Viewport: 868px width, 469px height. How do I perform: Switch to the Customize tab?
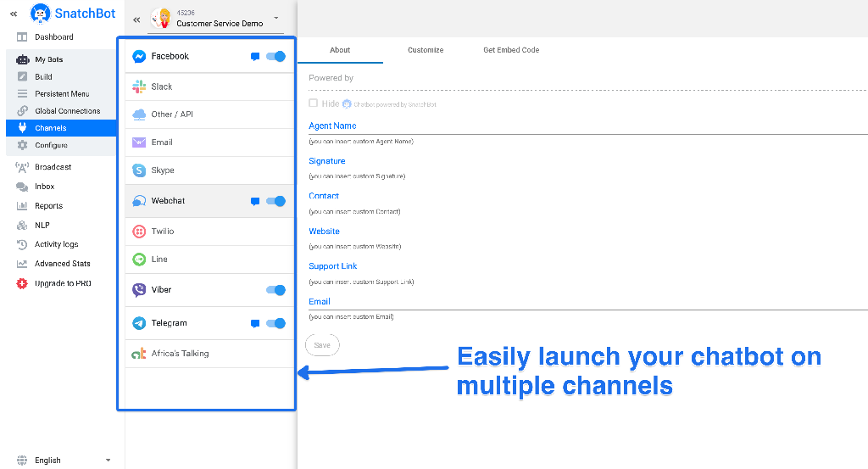(426, 50)
